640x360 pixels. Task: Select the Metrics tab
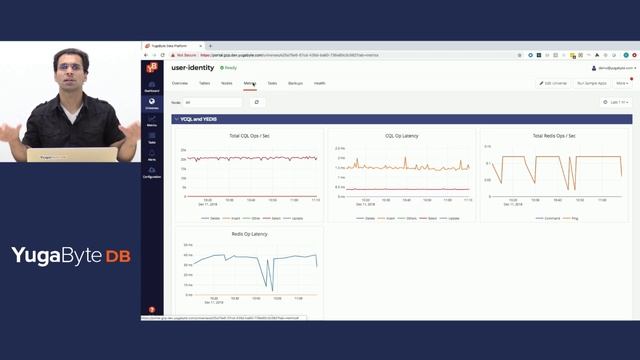(x=250, y=83)
